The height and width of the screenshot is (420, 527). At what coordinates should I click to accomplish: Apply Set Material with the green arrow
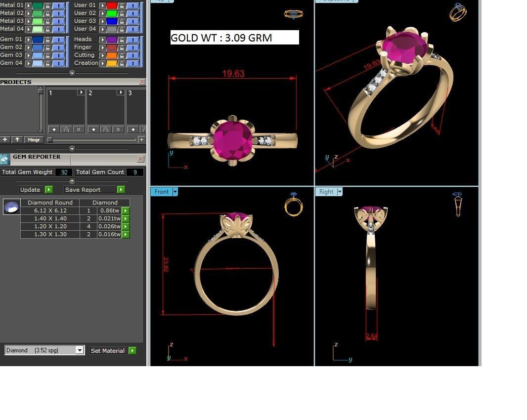pyautogui.click(x=132, y=350)
